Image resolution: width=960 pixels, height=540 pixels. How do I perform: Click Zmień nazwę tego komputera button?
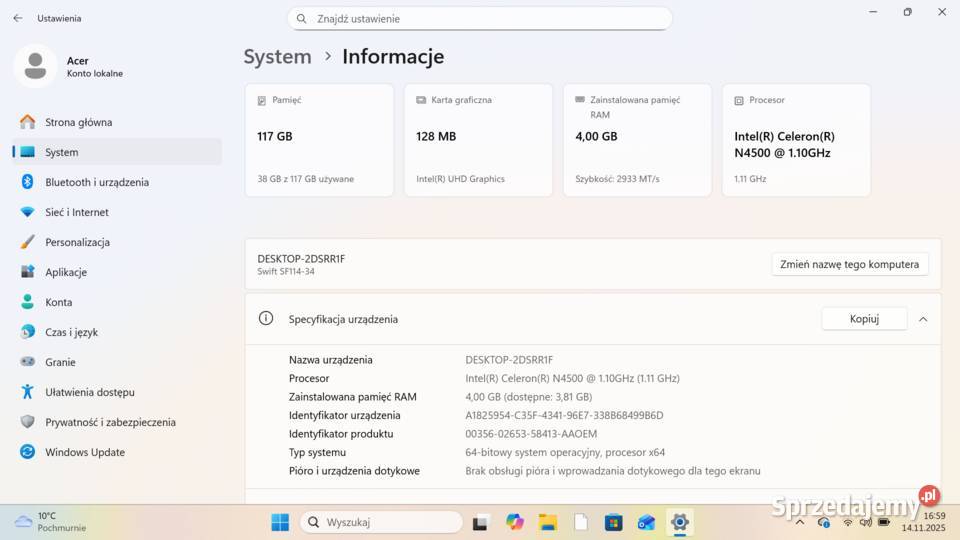point(850,264)
